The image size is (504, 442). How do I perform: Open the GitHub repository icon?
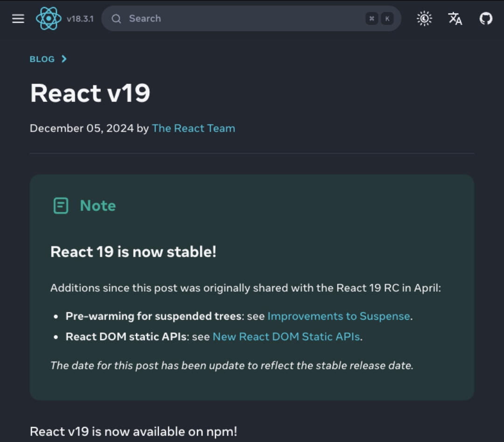(486, 19)
